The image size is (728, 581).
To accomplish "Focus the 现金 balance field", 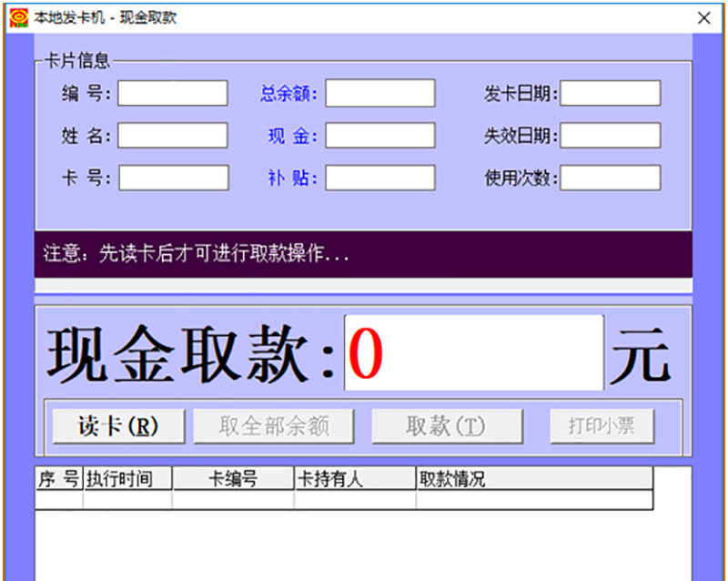I will (x=379, y=136).
